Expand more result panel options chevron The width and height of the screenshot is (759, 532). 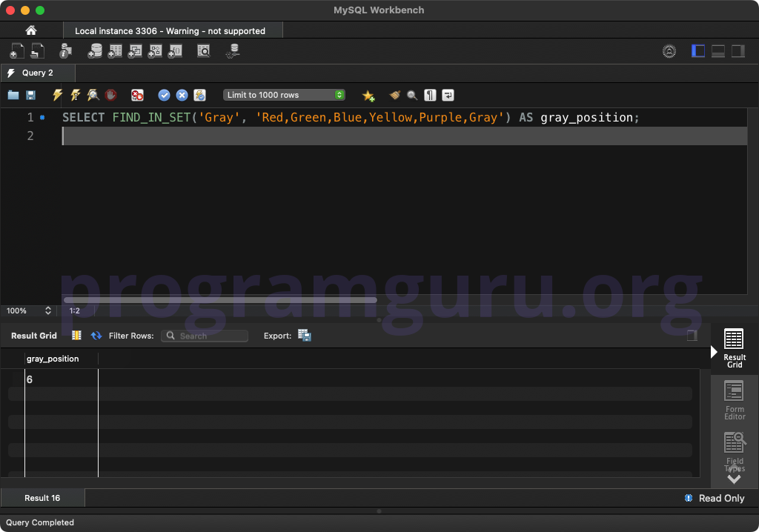pyautogui.click(x=734, y=479)
